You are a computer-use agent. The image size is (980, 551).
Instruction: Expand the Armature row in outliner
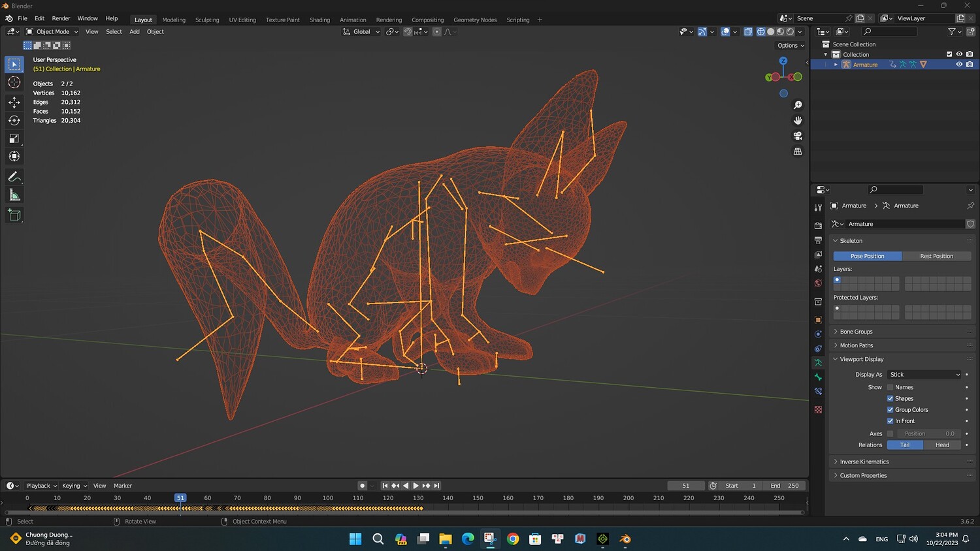[x=836, y=65]
